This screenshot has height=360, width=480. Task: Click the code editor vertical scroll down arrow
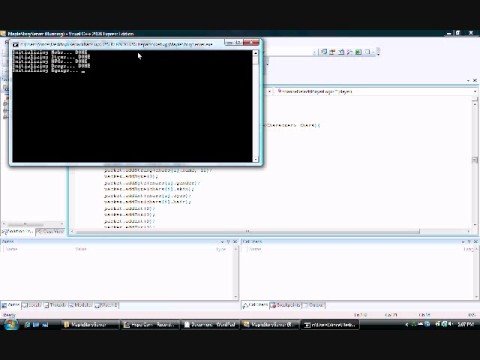tap(475, 225)
